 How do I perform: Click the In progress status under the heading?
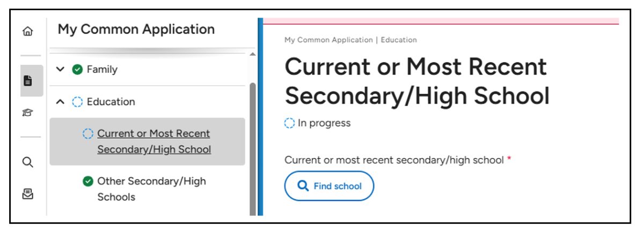[x=324, y=123]
